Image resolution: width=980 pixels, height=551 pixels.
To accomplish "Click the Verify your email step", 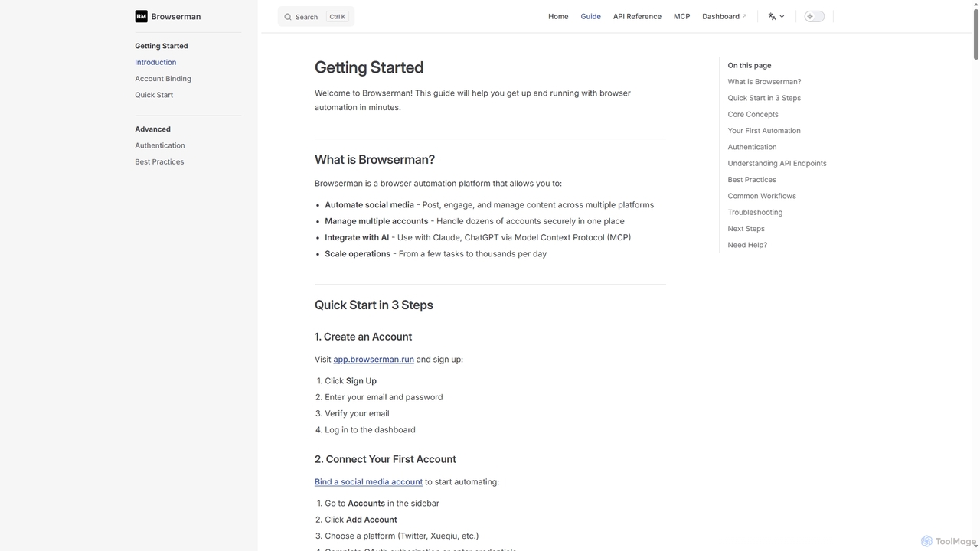I will pyautogui.click(x=357, y=413).
